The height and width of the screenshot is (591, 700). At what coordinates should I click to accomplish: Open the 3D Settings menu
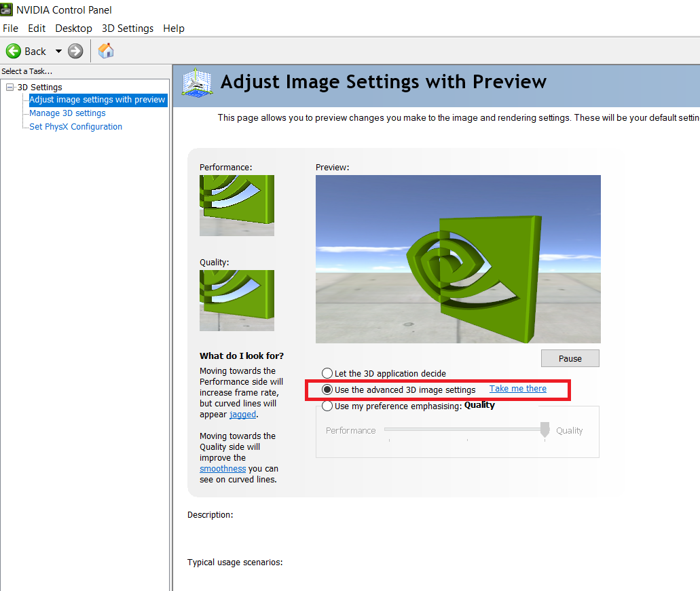tap(128, 28)
